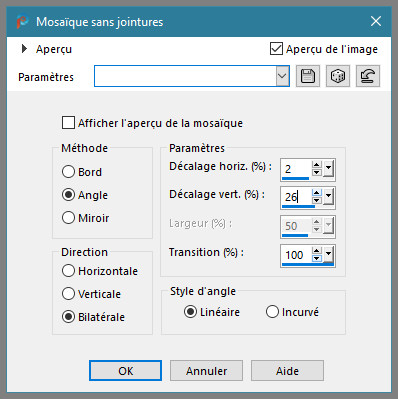Image resolution: width=398 pixels, height=399 pixels.
Task: Click the PaintShop Pro logo in title bar
Action: (23, 22)
